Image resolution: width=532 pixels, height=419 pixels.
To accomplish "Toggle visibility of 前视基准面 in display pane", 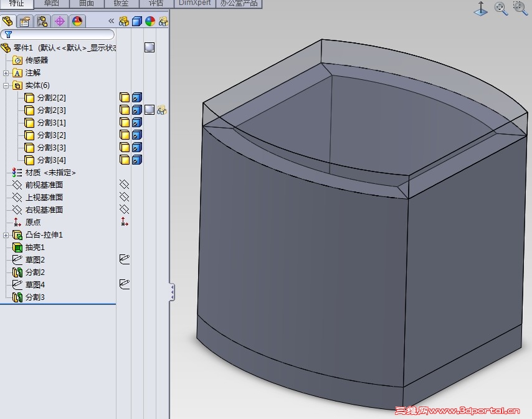I will tap(124, 185).
